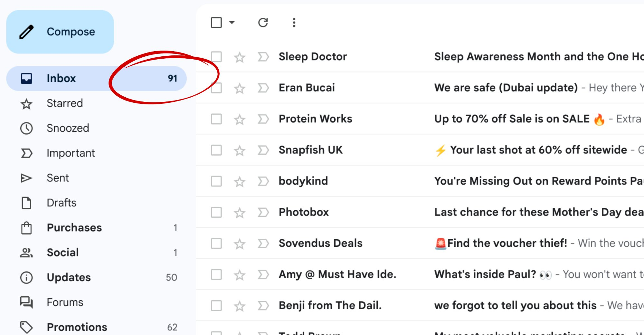This screenshot has width=644, height=335.
Task: Open the Inbox from the sidebar
Action: click(61, 78)
